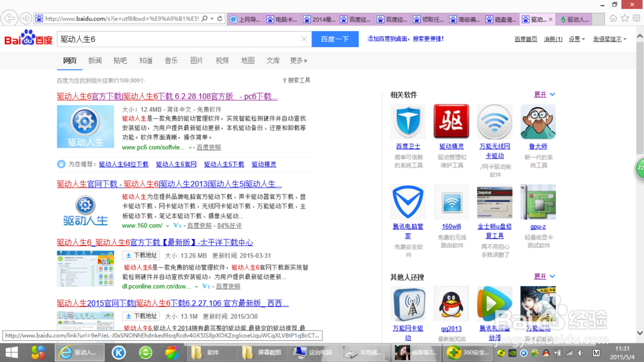644x362 pixels.
Task: Open the 设置 dropdown in Baidu header
Action: pyautogui.click(x=576, y=39)
